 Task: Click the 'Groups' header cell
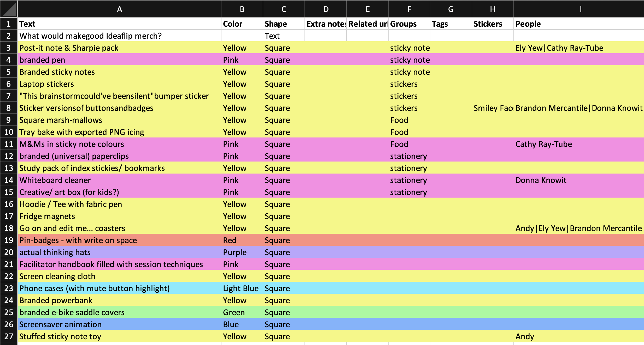pyautogui.click(x=409, y=24)
